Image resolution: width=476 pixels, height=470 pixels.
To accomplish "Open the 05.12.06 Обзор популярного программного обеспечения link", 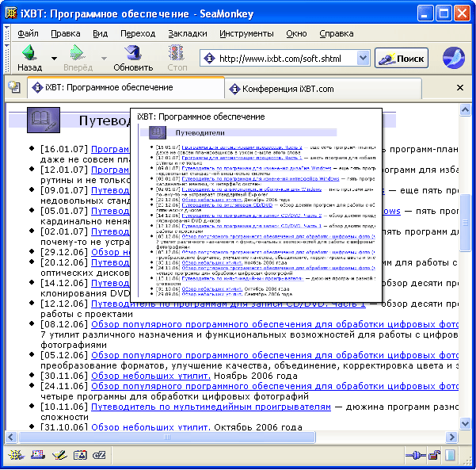I will (x=275, y=355).
